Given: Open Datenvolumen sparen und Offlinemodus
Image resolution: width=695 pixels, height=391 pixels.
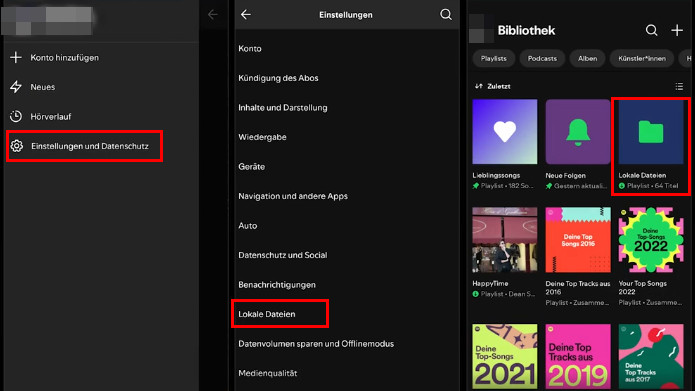Looking at the screenshot, I should pos(316,344).
